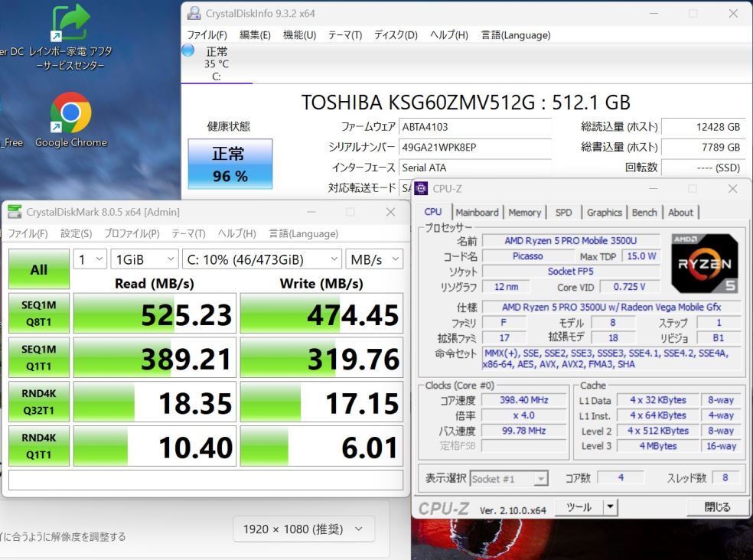Open 設定(S) menu in CrystalDiskMark

pos(77,233)
